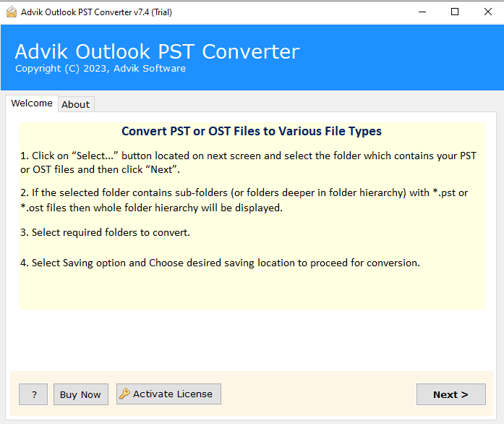
Task: Click instruction starting "2. If the selected folder"
Action: [244, 200]
